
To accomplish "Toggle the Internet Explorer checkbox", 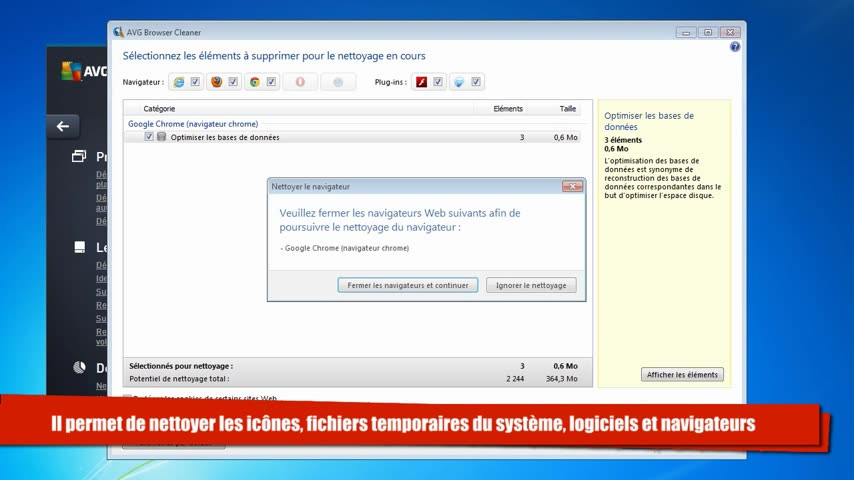I will pyautogui.click(x=195, y=82).
